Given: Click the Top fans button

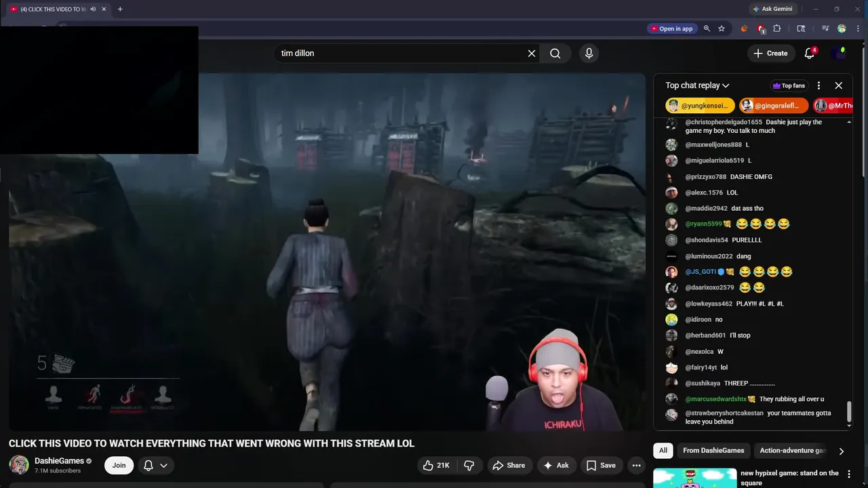Looking at the screenshot, I should (789, 85).
